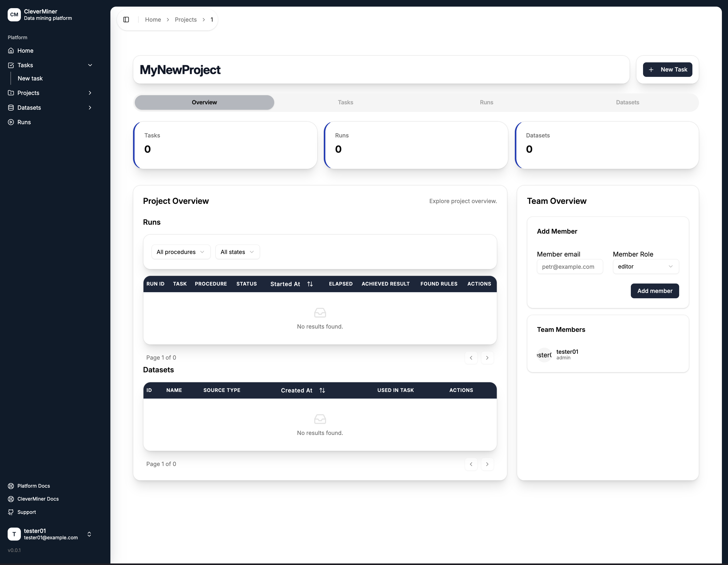Click the Platform Docs lifebuoy icon
728x565 pixels.
(x=11, y=486)
